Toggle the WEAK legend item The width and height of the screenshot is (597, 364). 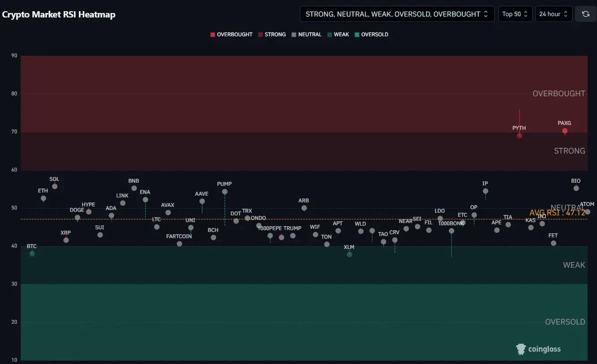[338, 34]
